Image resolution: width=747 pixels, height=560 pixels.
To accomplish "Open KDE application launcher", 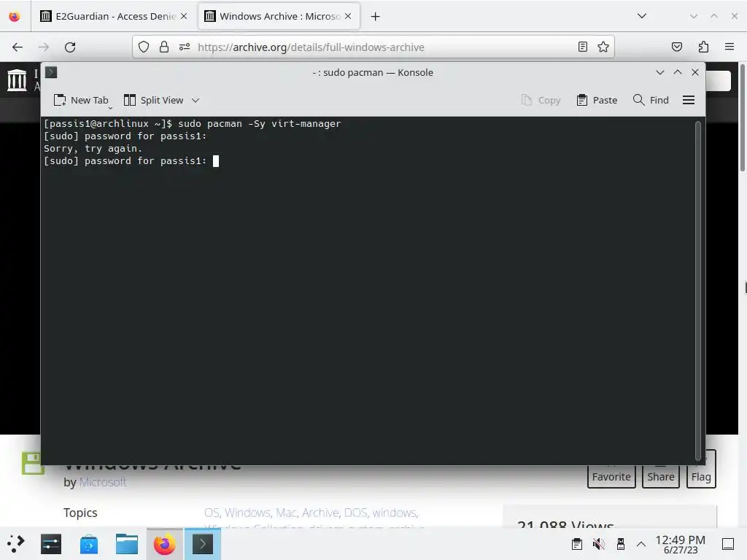I will [16, 544].
